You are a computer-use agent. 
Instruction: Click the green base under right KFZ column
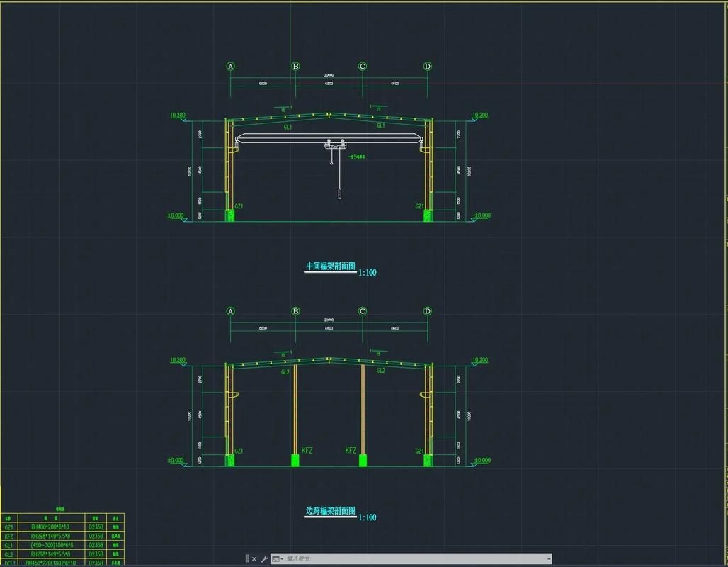tap(363, 461)
